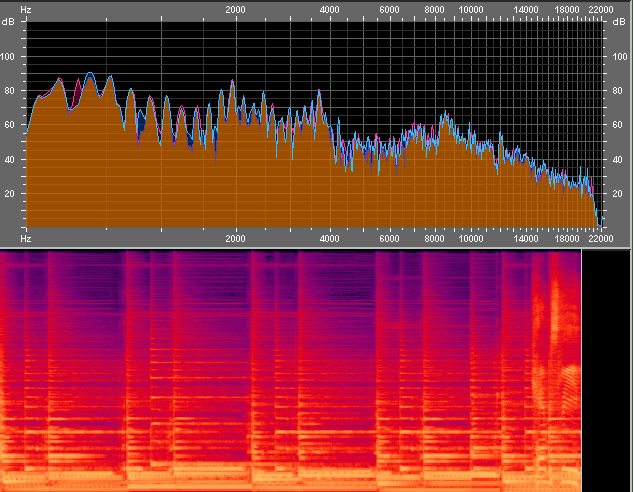Click the 2000 Hz mark on top axis

tap(236, 9)
